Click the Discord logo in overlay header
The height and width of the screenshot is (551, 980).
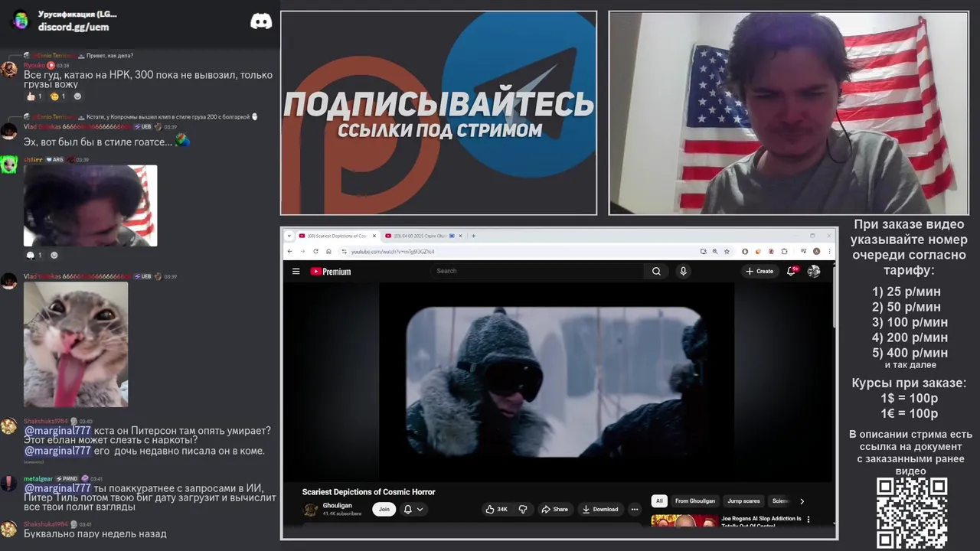coord(261,21)
